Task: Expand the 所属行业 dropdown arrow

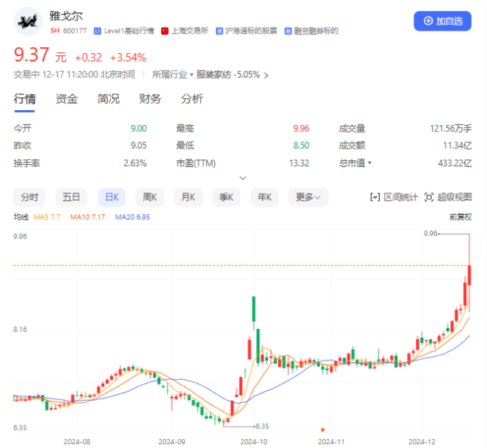Action: [191, 75]
